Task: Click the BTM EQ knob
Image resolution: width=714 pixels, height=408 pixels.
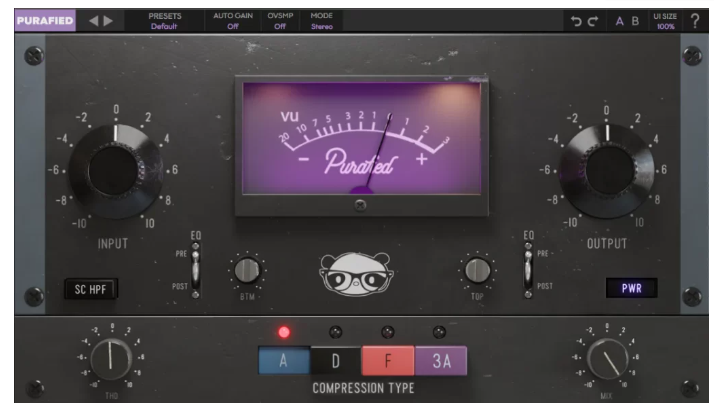Action: click(x=247, y=270)
